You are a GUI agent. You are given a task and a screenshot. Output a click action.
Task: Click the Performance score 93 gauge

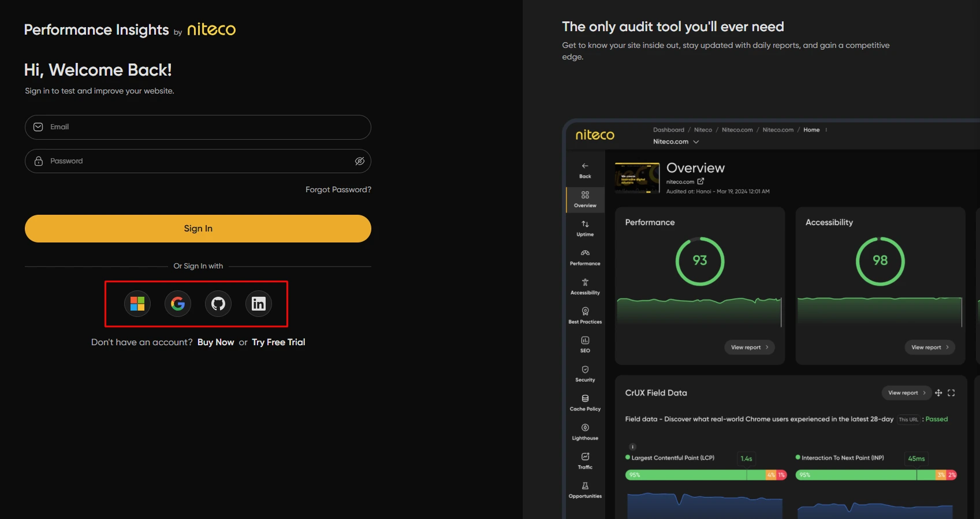(700, 261)
